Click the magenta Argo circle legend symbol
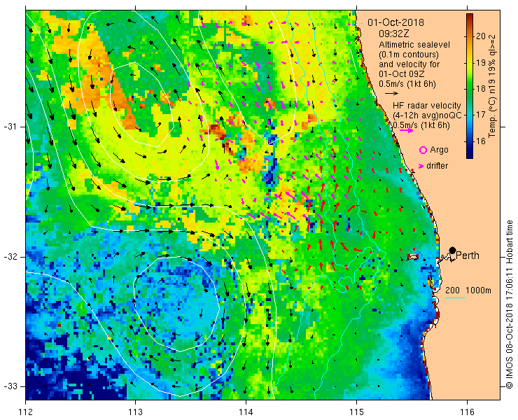518x420 pixels. 423,150
